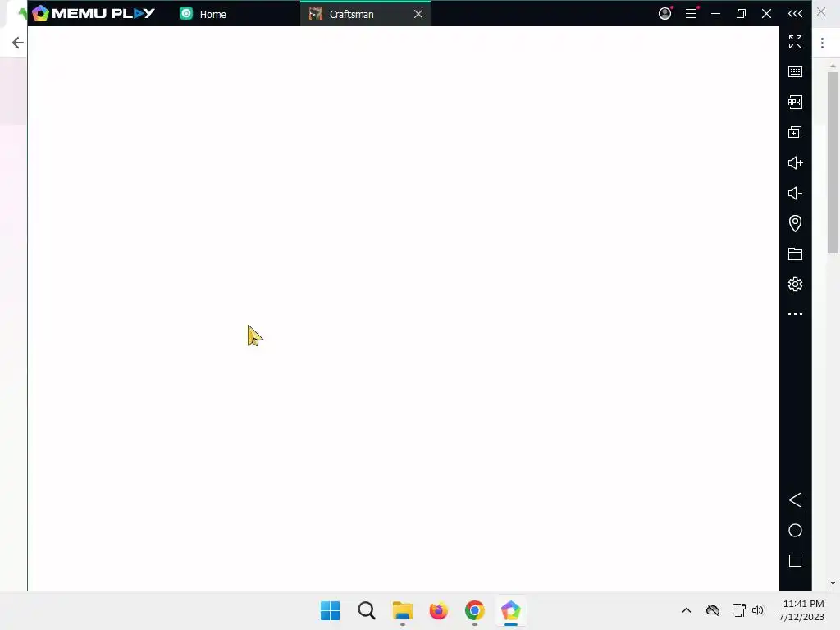
Task: Open the multi-instance manager icon
Action: click(x=795, y=132)
